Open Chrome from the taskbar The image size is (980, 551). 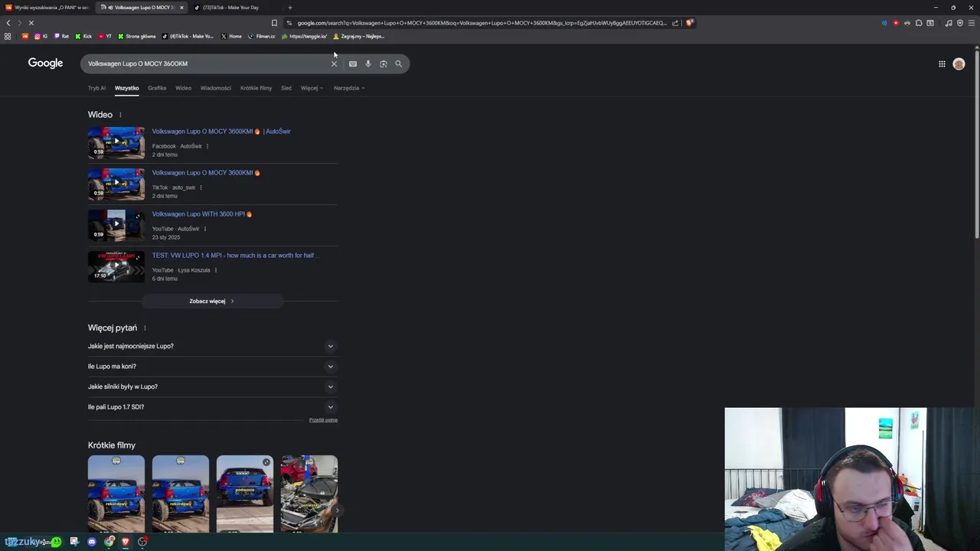coord(109,542)
